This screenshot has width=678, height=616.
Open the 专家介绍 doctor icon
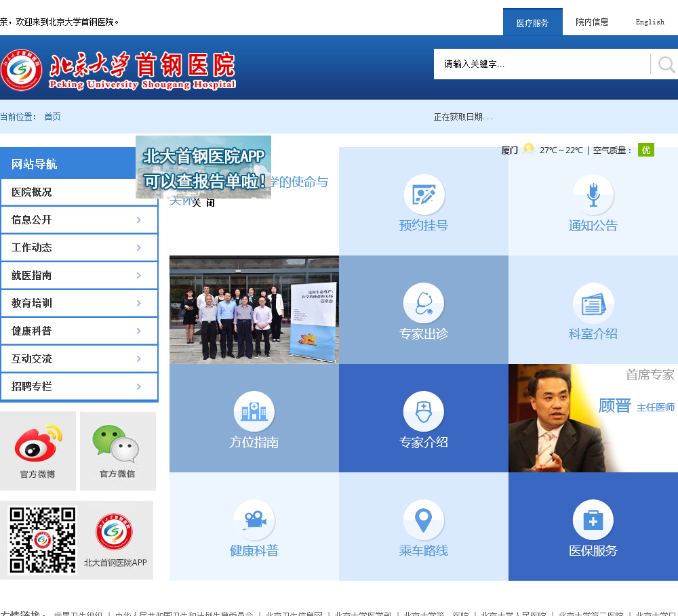pyautogui.click(x=424, y=411)
